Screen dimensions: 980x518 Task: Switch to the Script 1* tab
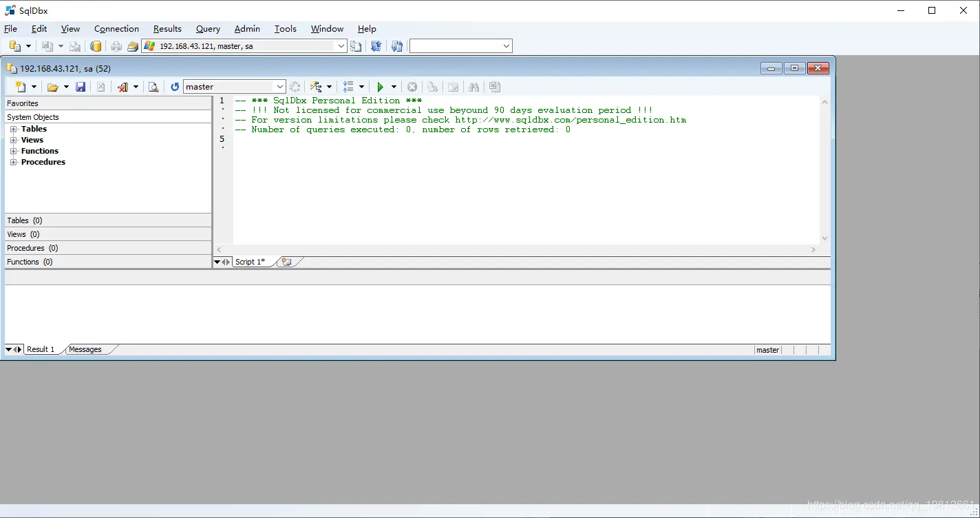pyautogui.click(x=250, y=262)
